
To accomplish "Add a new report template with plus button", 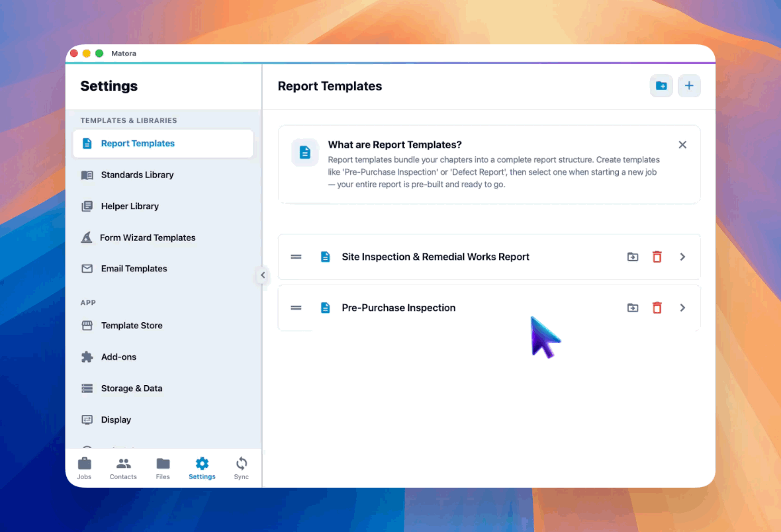I will coord(689,85).
